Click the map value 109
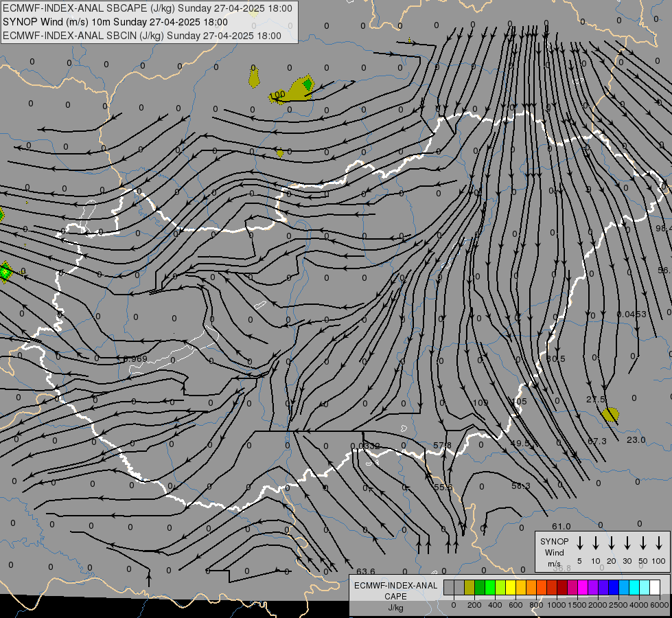 click(x=480, y=402)
